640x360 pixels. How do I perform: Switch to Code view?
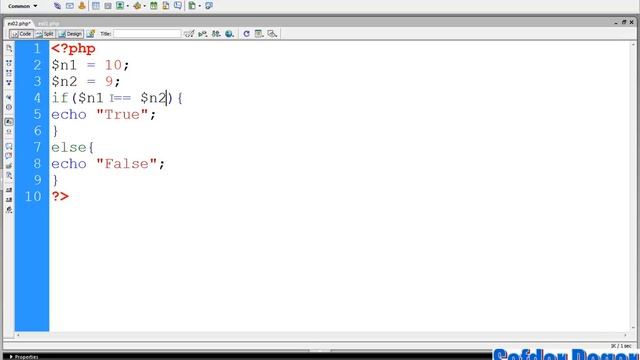click(21, 34)
